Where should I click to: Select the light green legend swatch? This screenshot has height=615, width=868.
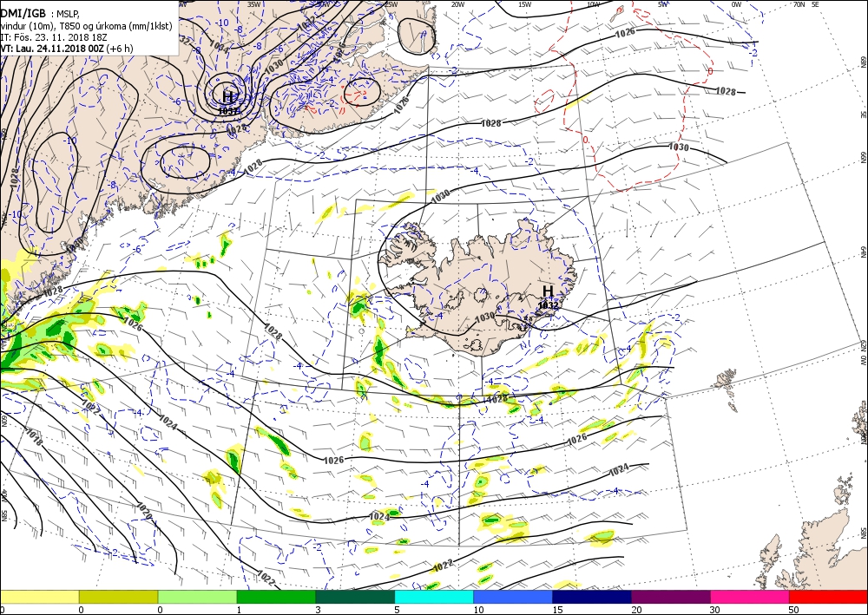197,597
